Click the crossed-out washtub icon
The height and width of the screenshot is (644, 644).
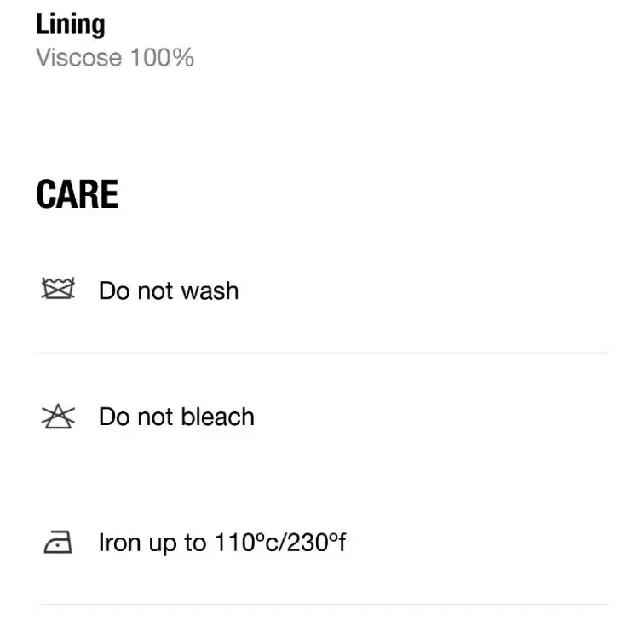tap(58, 288)
